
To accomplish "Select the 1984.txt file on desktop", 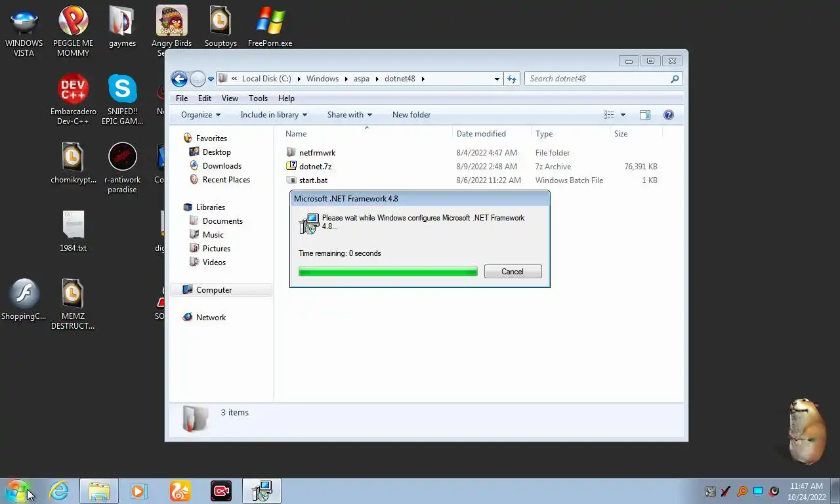I will pyautogui.click(x=73, y=232).
